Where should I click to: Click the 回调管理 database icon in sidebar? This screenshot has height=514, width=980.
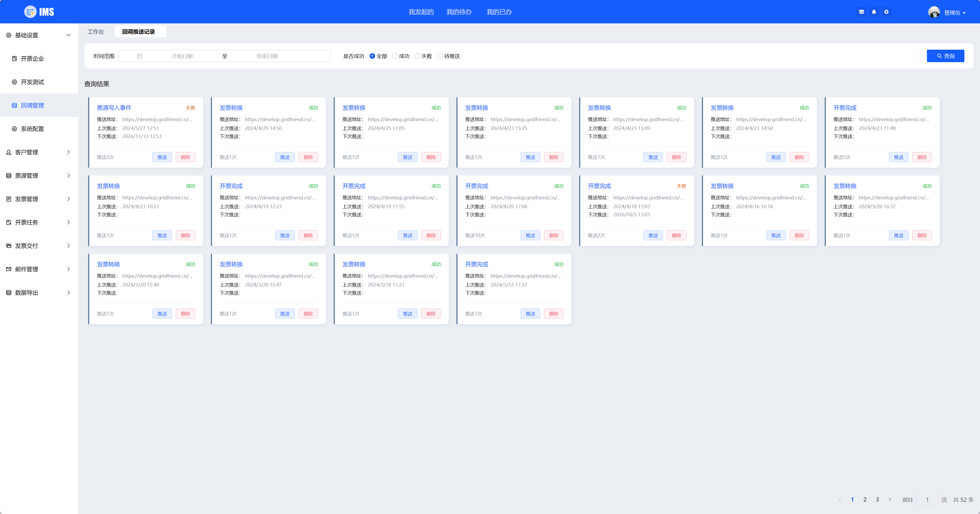[15, 105]
